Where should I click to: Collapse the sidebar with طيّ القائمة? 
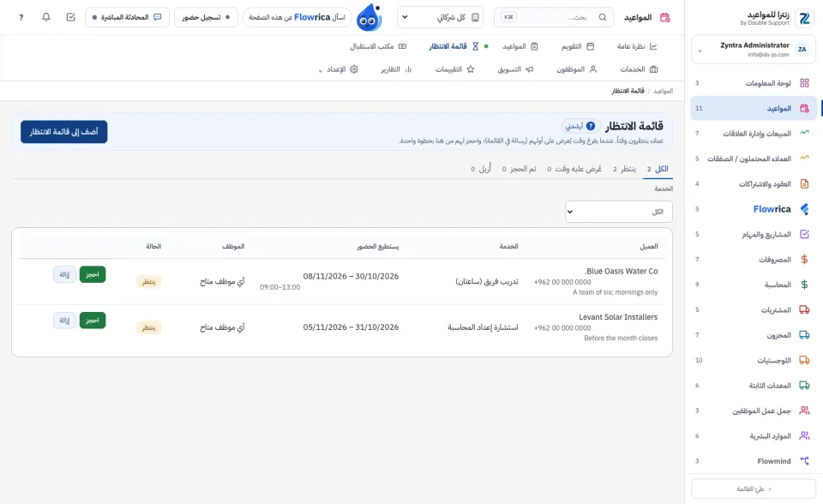tap(754, 489)
